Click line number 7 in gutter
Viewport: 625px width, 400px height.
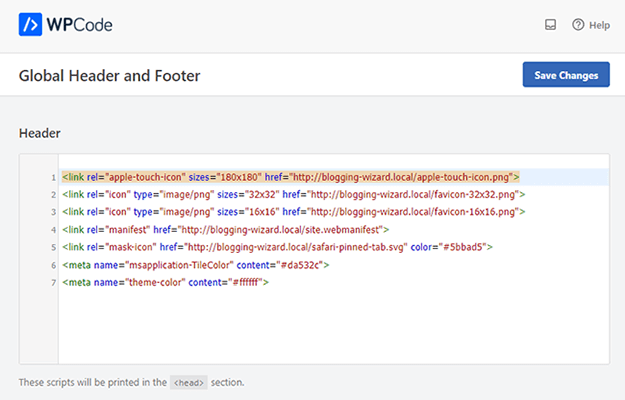pos(52,283)
